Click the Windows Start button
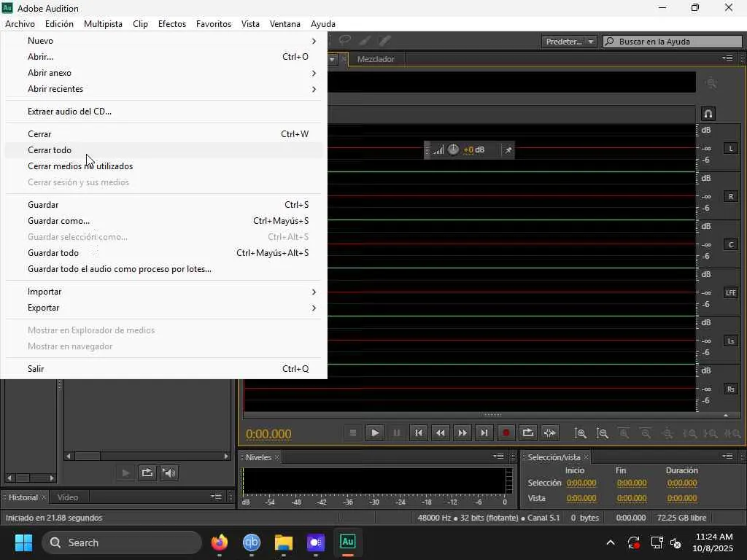The image size is (747, 560). pyautogui.click(x=23, y=542)
